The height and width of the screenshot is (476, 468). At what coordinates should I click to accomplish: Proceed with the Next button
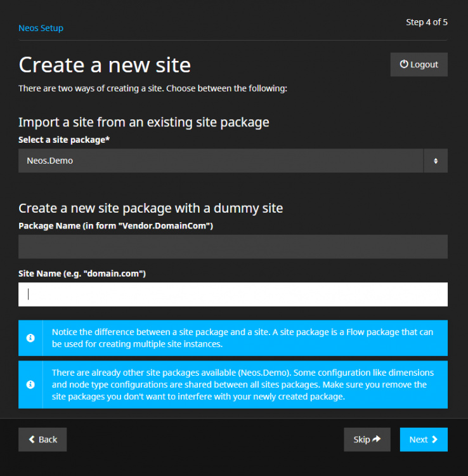pos(424,440)
